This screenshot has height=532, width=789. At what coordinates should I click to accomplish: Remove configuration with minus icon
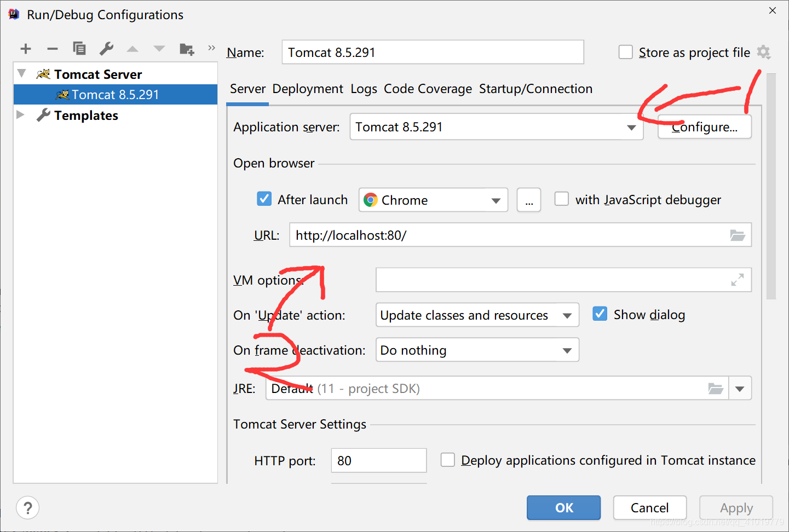click(53, 49)
